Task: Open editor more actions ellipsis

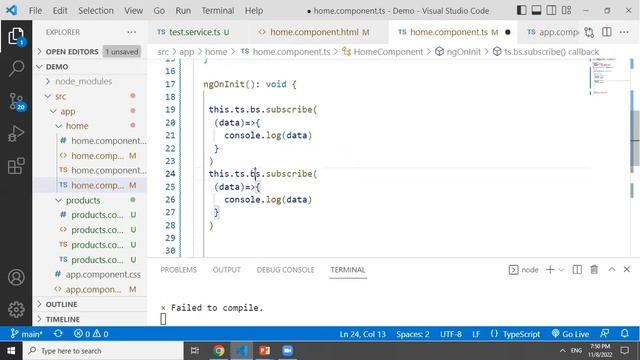Action: point(624,32)
